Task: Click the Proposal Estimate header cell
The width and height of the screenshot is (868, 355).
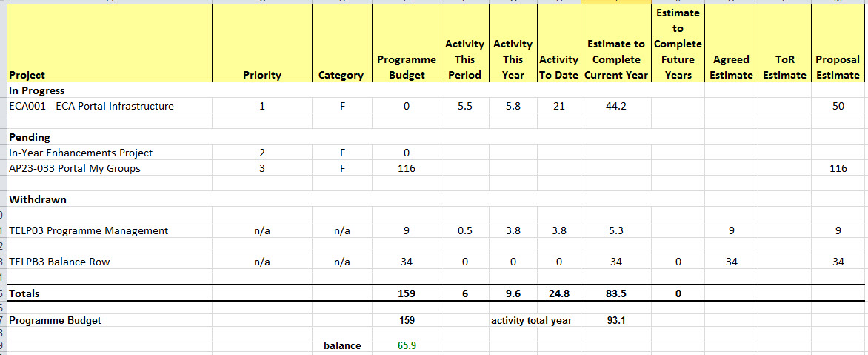Action: [838, 67]
